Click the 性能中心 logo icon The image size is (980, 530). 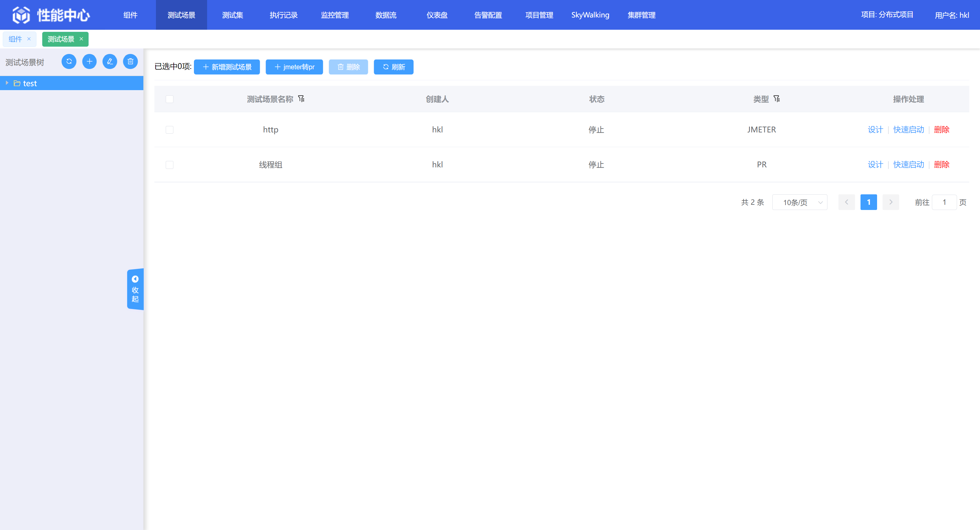(x=21, y=15)
